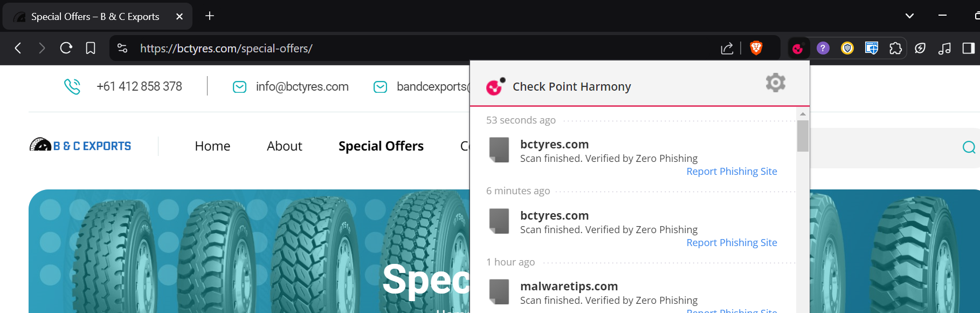This screenshot has width=980, height=313.
Task: Click the Check Point Harmony toolbar extension icon
Action: pos(798,49)
